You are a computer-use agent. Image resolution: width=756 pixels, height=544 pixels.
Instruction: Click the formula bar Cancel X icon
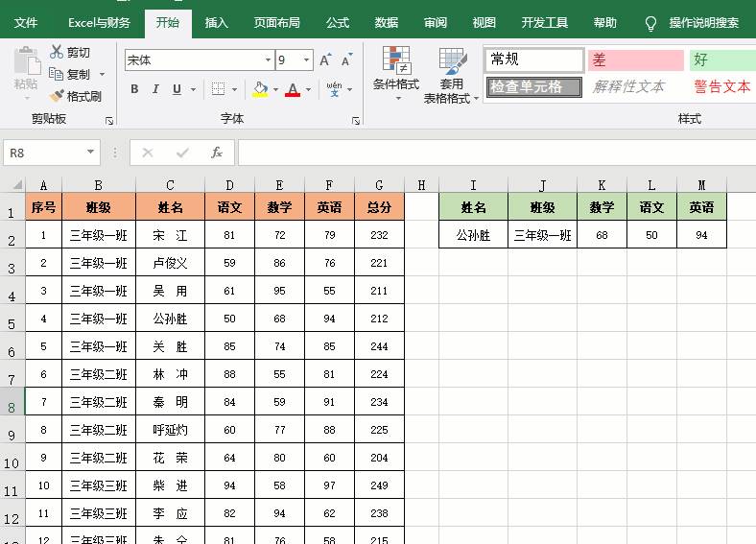click(148, 153)
